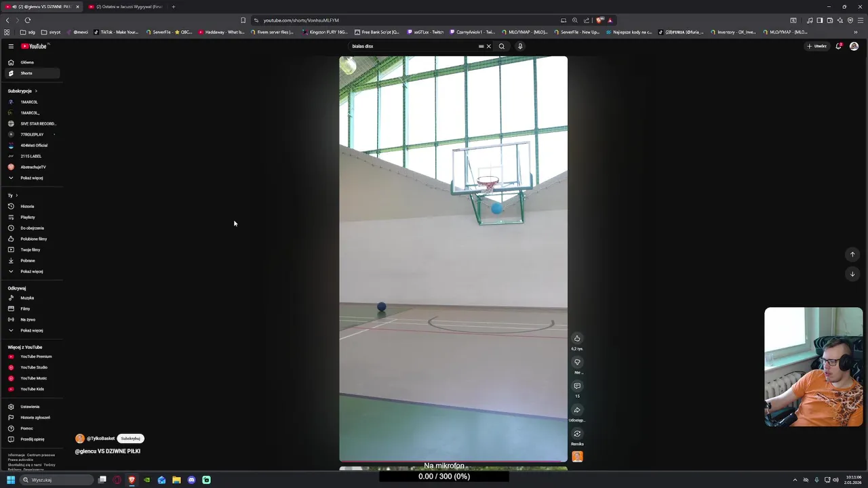Go back in browser history

tap(7, 20)
